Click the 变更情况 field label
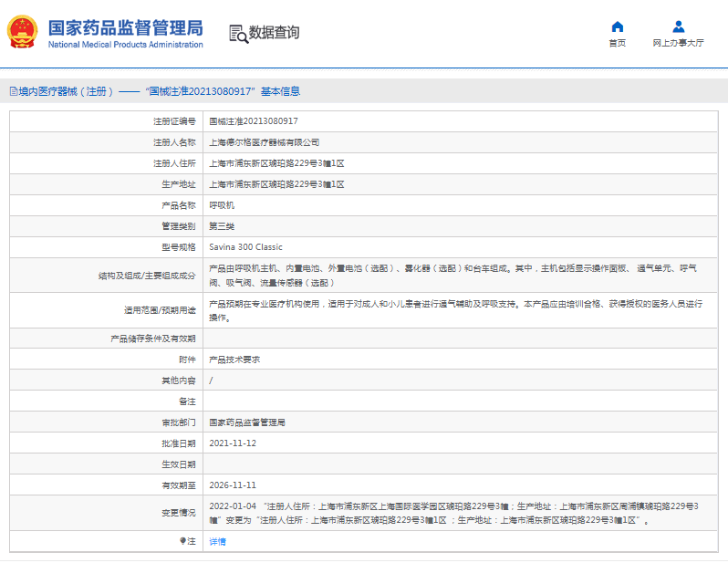This screenshot has height=563, width=728. tap(179, 513)
